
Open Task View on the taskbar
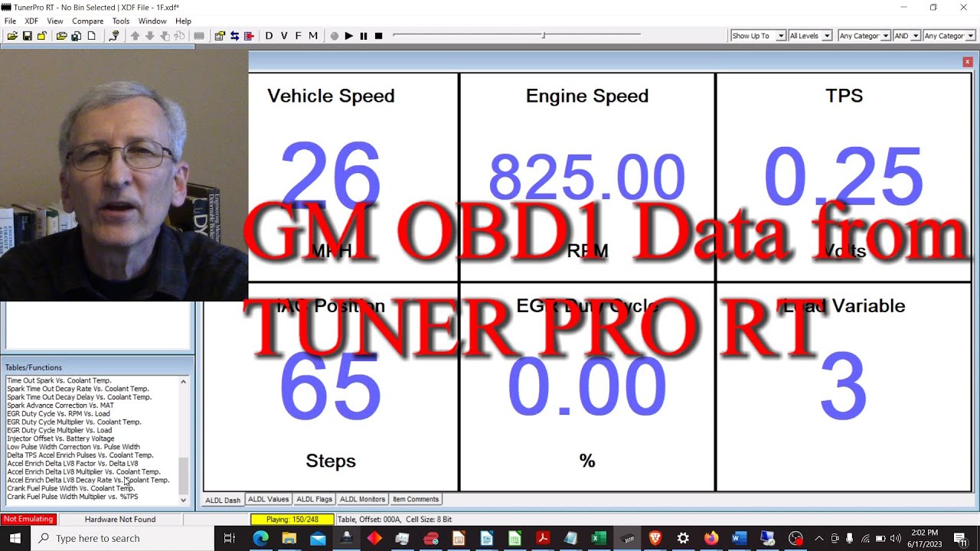tap(229, 538)
